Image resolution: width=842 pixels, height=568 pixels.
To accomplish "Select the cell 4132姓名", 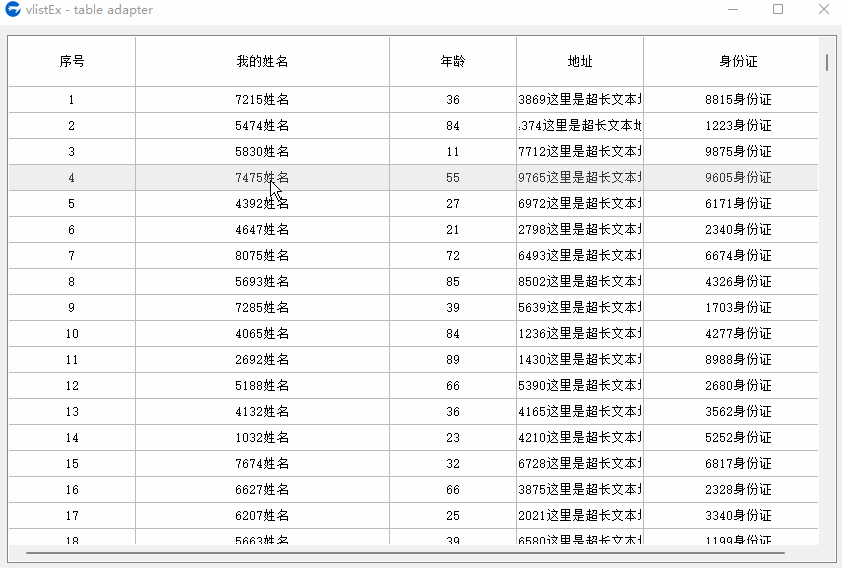I will [263, 412].
